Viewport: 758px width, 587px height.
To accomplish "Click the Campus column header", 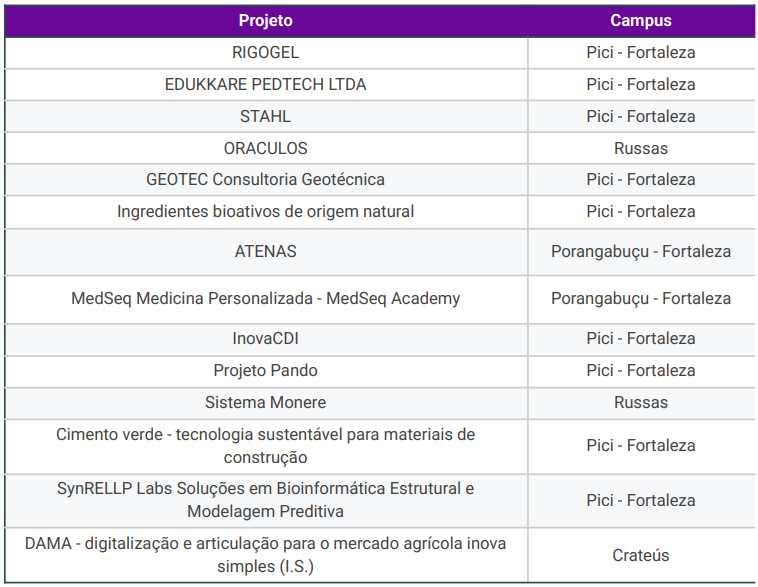I will point(641,21).
